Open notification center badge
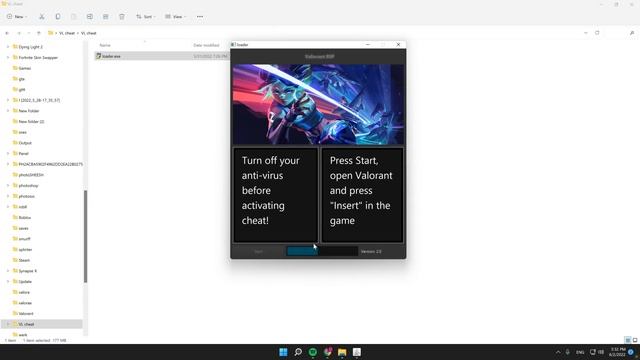640x360 pixels. pyautogui.click(x=631, y=352)
